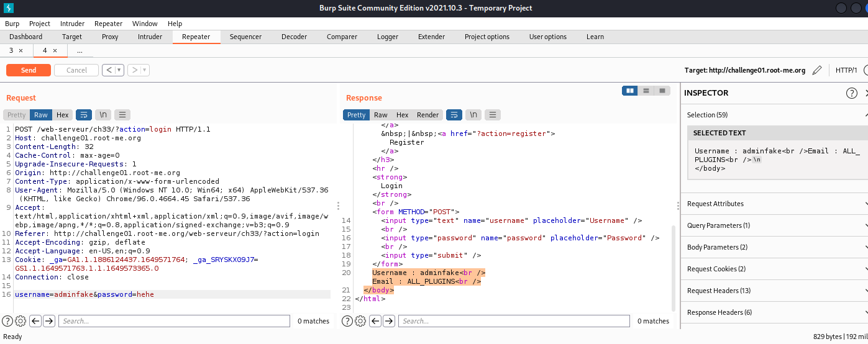
Task: Focus the response search field
Action: pos(514,321)
